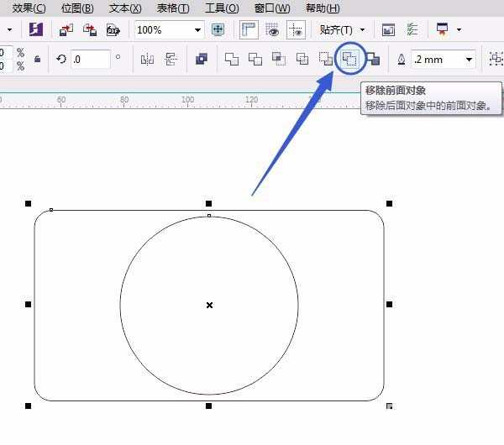Toggle show rulers button
Screen dimensions: 504x445
249,30
